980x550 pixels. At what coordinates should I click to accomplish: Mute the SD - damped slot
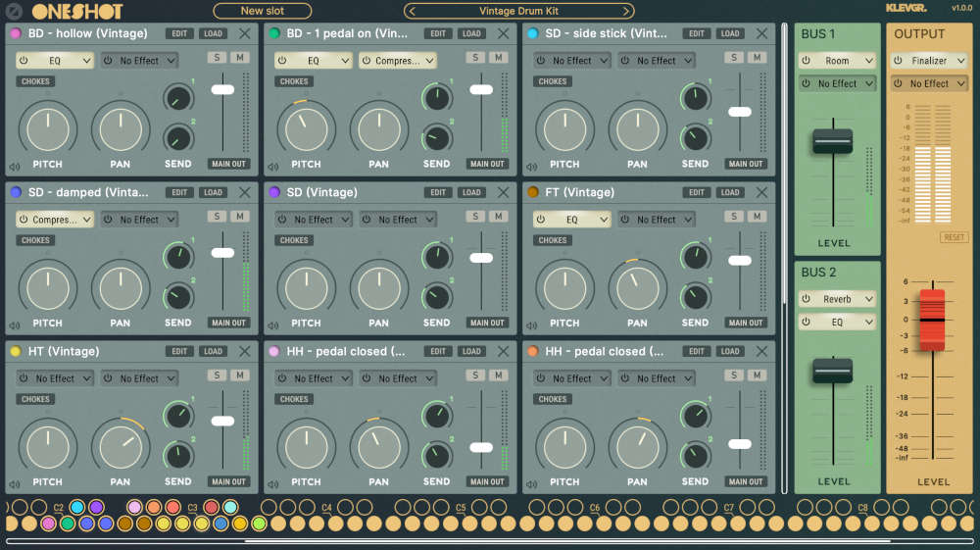point(239,217)
